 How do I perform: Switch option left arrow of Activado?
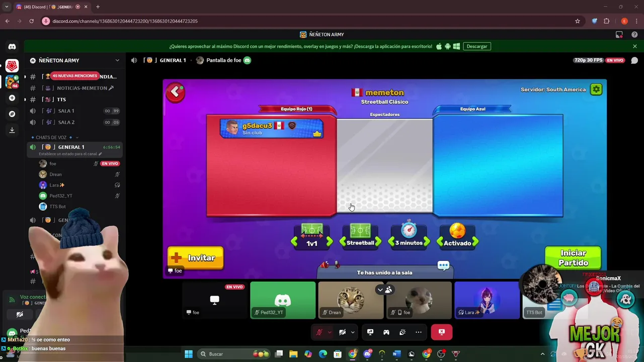point(440,242)
